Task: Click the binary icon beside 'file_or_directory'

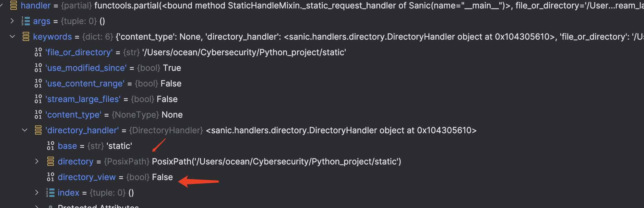Action: [38, 52]
